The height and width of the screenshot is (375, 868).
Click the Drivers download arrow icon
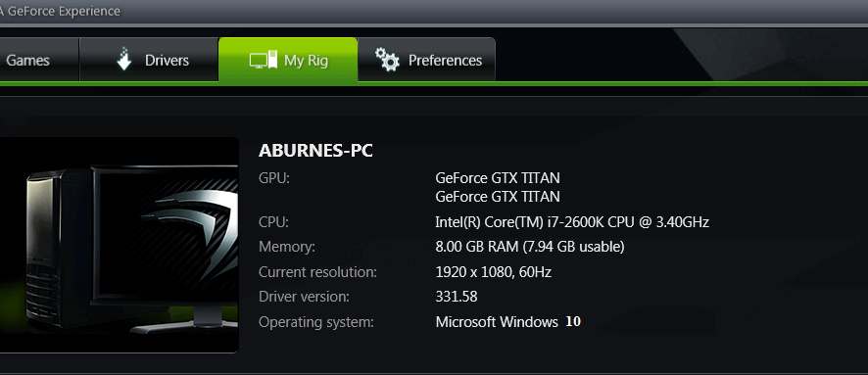(x=124, y=59)
